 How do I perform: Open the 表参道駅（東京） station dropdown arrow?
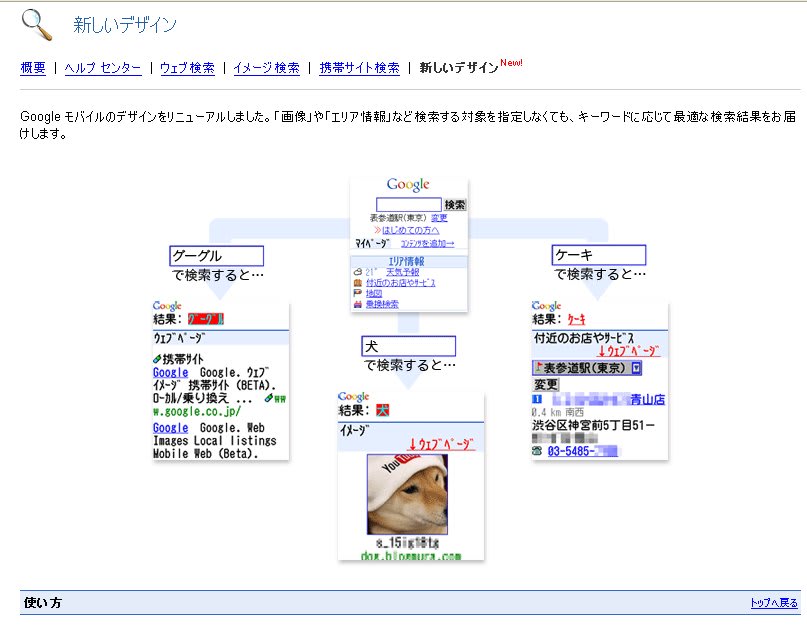click(x=636, y=367)
